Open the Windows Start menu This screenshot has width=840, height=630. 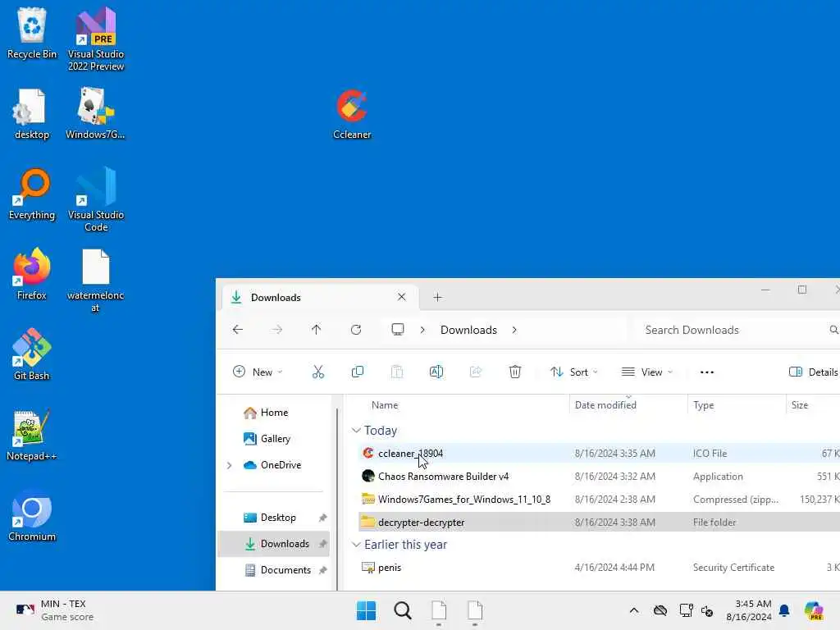point(367,610)
